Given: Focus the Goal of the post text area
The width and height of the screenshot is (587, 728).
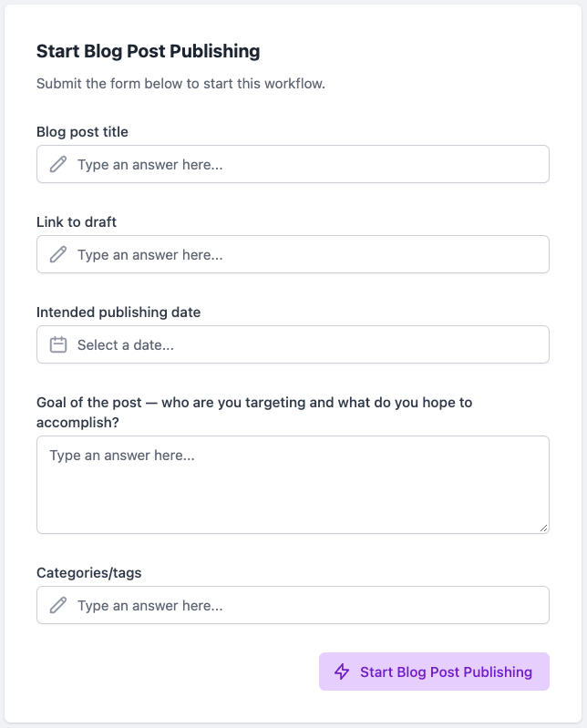Looking at the screenshot, I should 293,484.
